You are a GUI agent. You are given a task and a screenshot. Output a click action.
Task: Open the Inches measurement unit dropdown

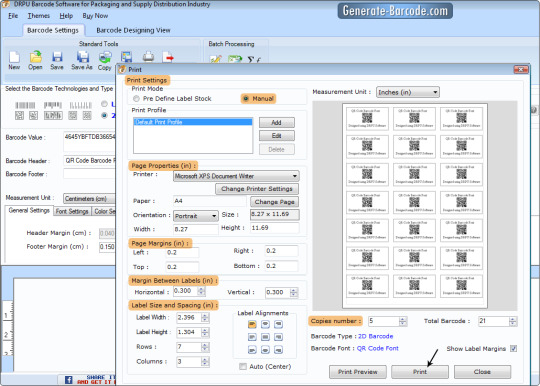pyautogui.click(x=408, y=92)
